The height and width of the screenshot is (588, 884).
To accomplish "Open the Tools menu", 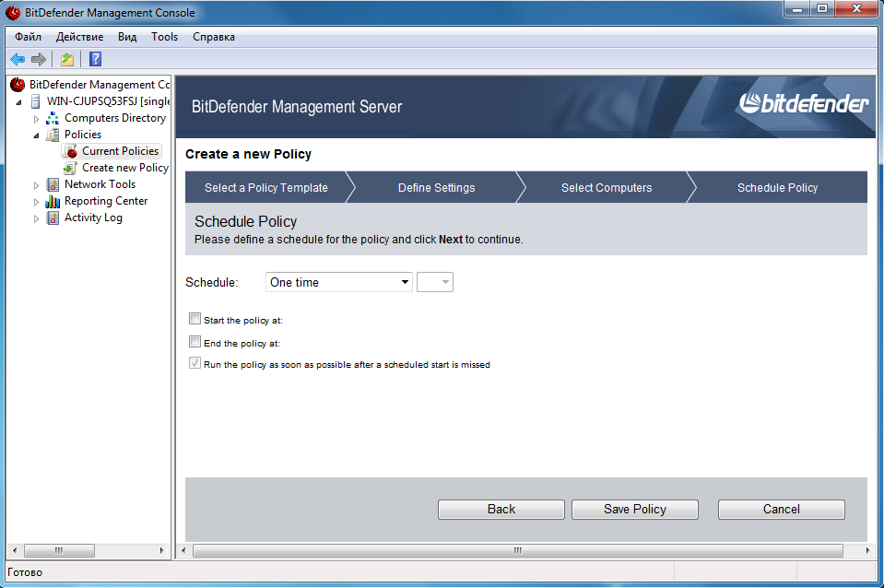I will tap(165, 37).
